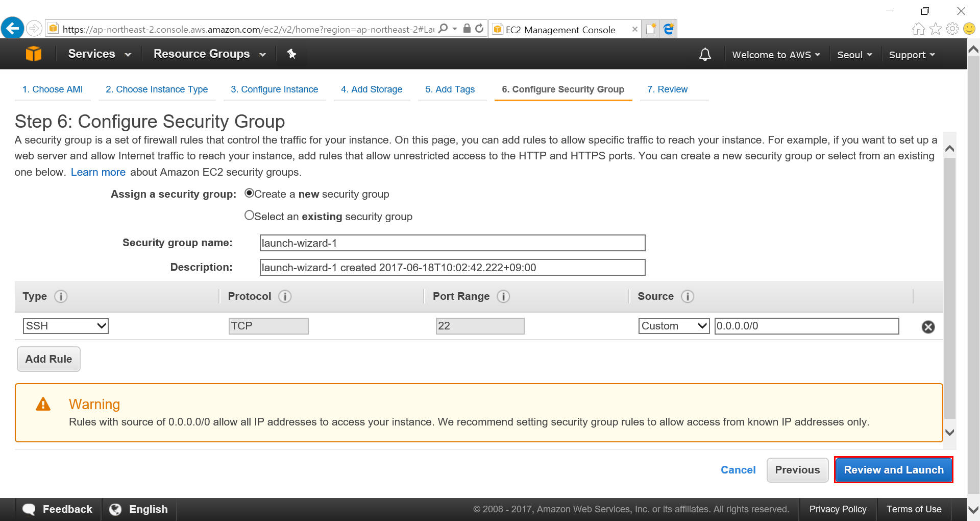Remove the SSH rule with X icon
980x521 pixels.
[x=928, y=327]
